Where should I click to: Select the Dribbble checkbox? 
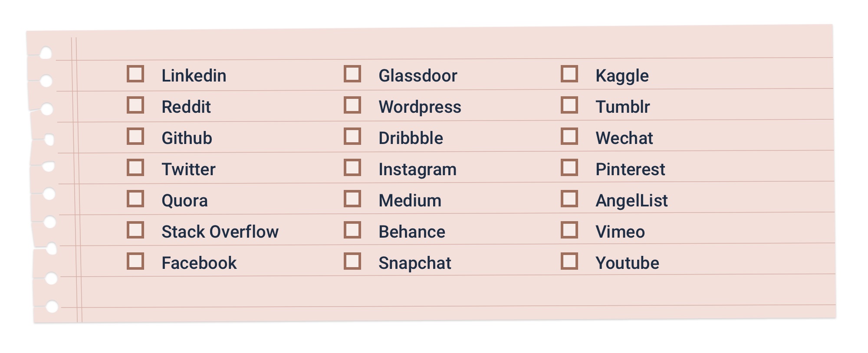352,136
